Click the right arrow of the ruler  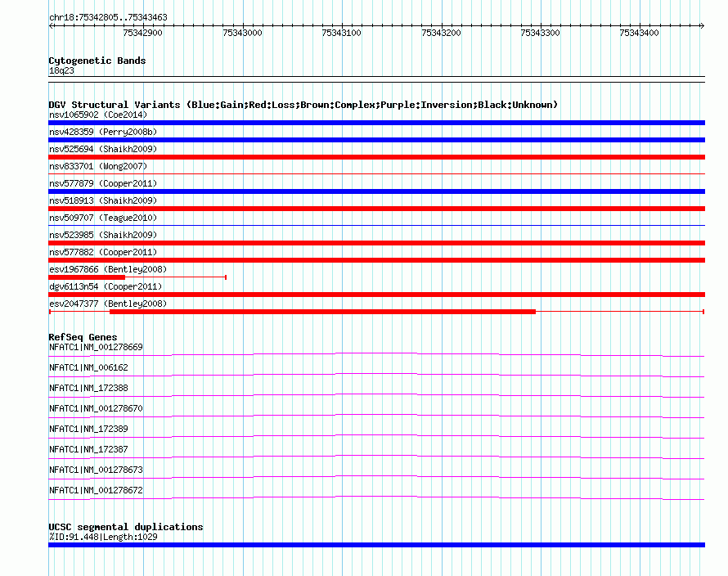[702, 25]
